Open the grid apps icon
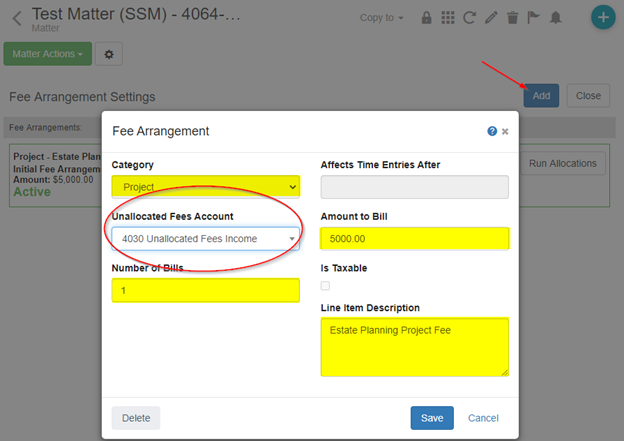Viewport: 624px width, 441px height. pos(448,18)
